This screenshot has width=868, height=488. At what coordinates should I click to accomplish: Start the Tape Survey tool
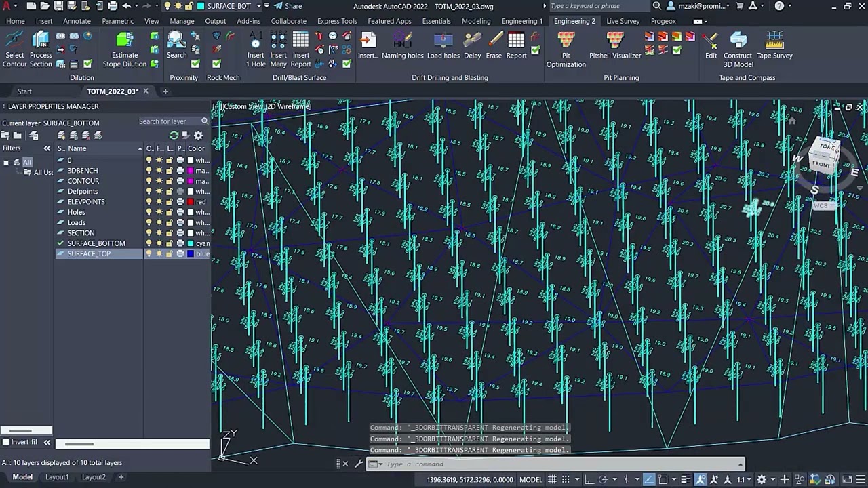[774, 45]
